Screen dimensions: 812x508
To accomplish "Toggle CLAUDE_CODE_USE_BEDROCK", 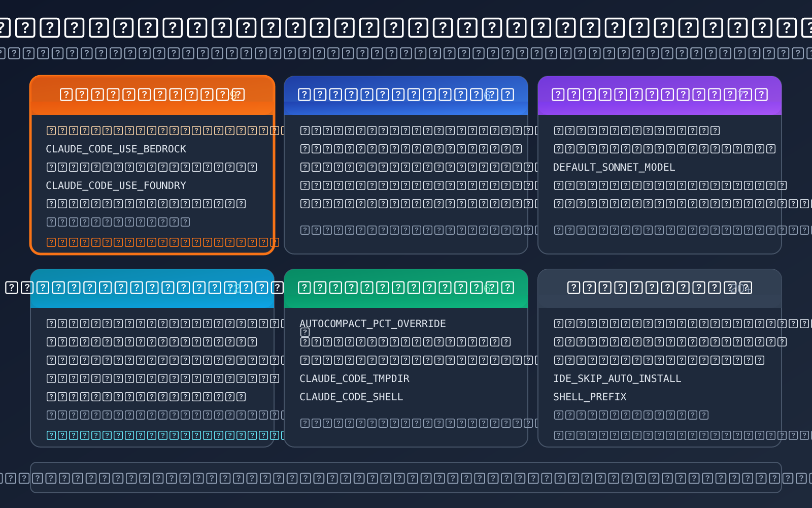I will (116, 149).
